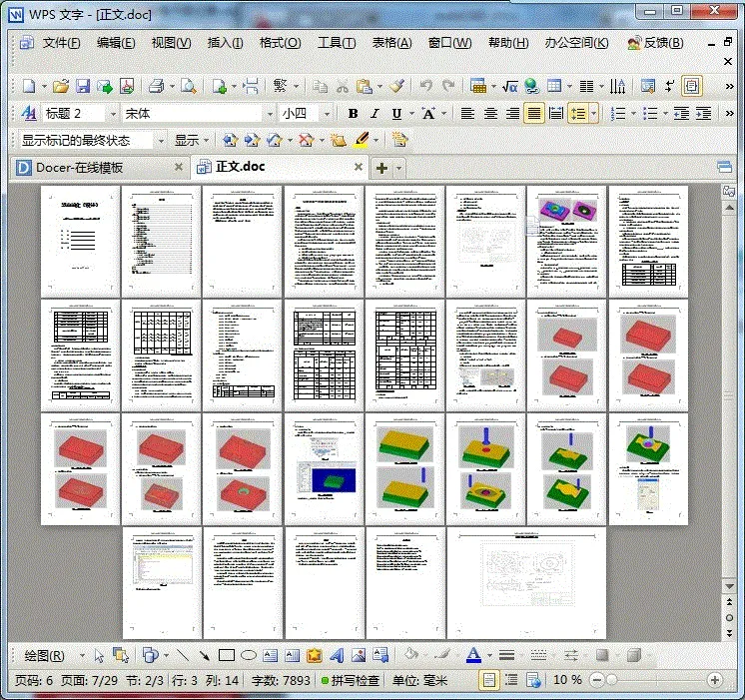The image size is (745, 700).
Task: Toggle Underline formatting
Action: (396, 114)
